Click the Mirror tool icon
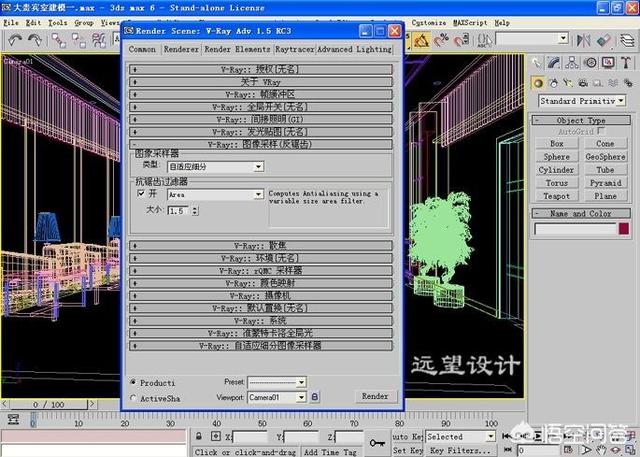Screen dimensions: 640x457 pyautogui.click(x=584, y=40)
